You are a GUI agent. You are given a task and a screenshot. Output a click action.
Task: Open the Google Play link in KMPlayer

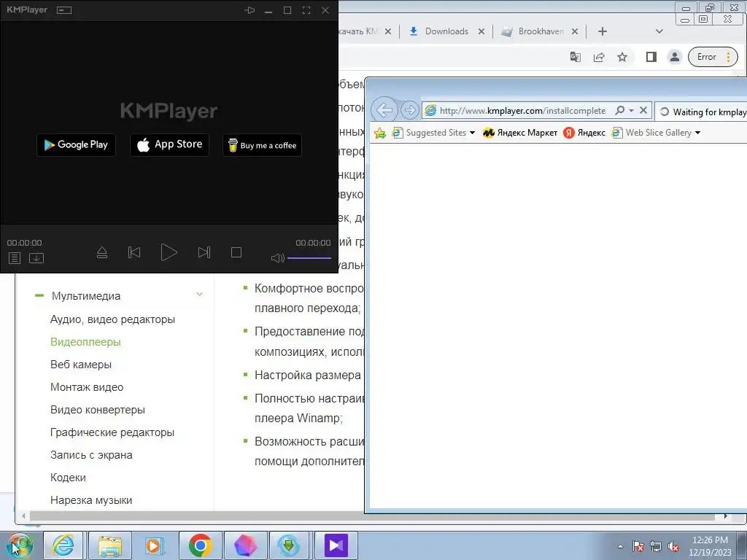[76, 145]
